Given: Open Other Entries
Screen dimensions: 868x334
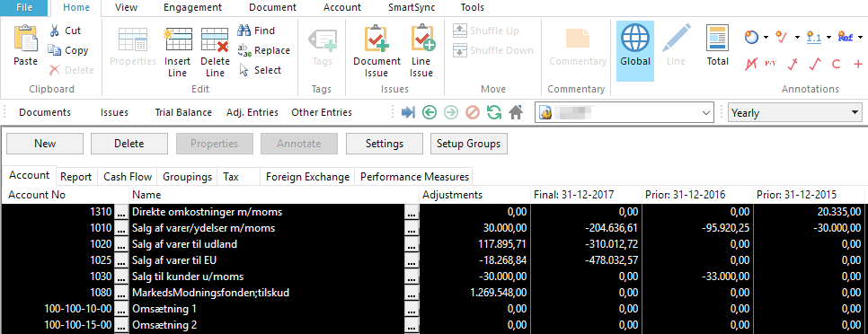Looking at the screenshot, I should [x=322, y=113].
